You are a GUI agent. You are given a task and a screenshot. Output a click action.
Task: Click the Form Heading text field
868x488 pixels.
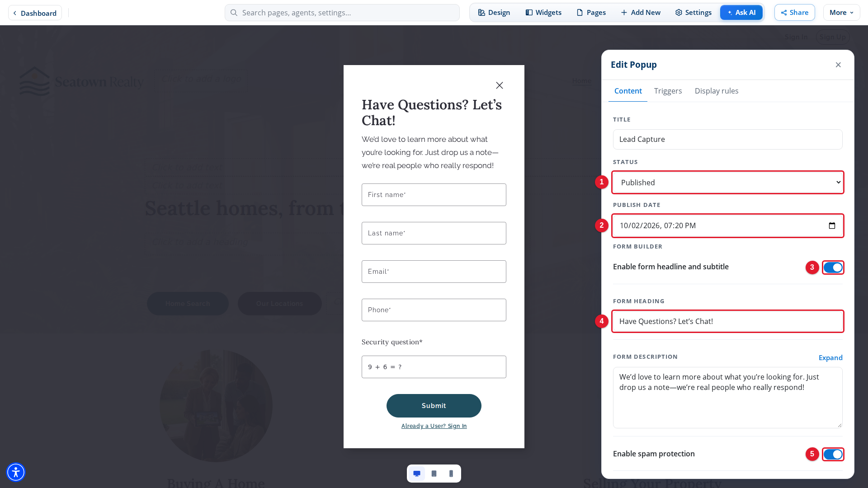pyautogui.click(x=727, y=321)
